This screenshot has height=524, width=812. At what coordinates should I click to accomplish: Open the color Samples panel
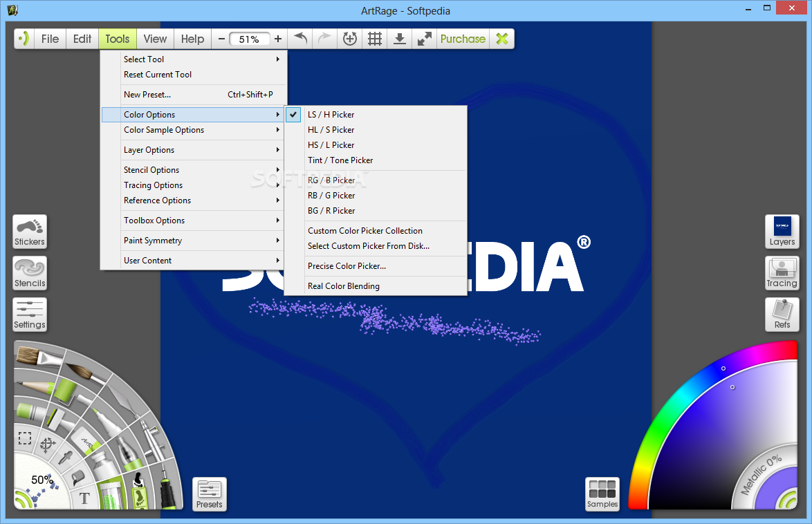coord(602,494)
